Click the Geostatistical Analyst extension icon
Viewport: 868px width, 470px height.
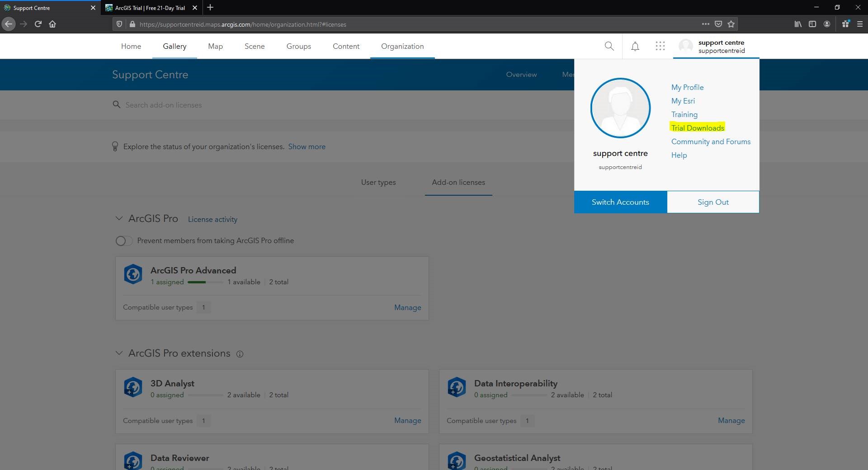457,461
